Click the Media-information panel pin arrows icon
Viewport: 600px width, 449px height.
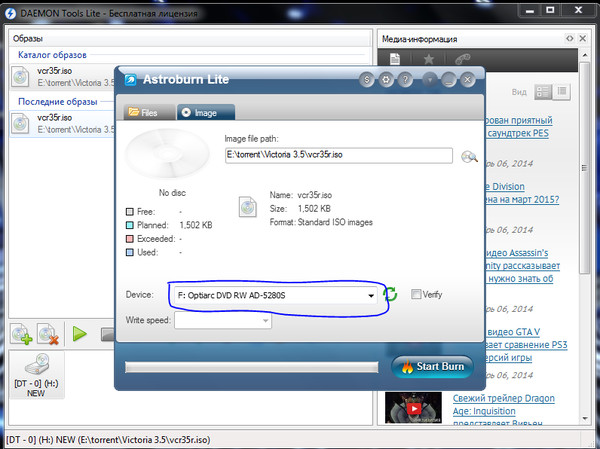click(x=570, y=38)
